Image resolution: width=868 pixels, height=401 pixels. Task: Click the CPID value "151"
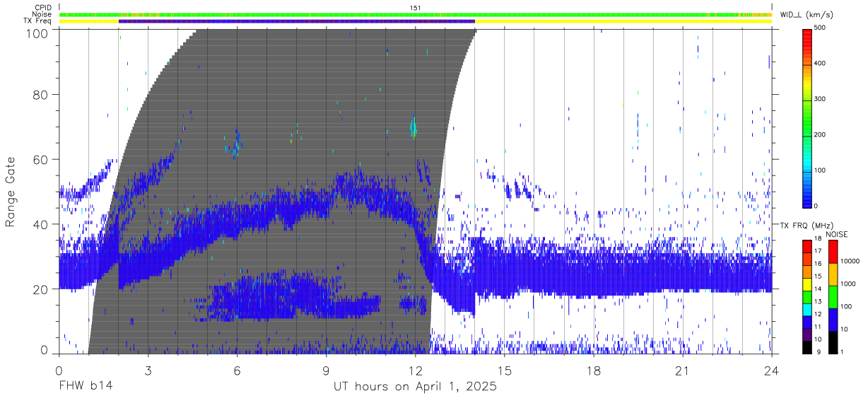point(415,8)
